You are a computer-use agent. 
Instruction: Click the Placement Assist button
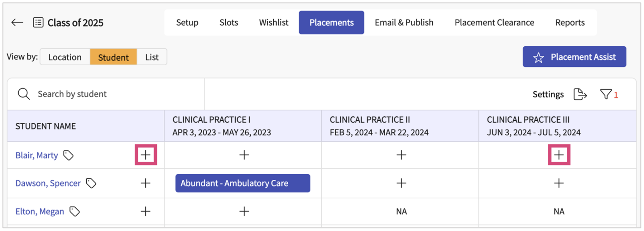(x=574, y=57)
